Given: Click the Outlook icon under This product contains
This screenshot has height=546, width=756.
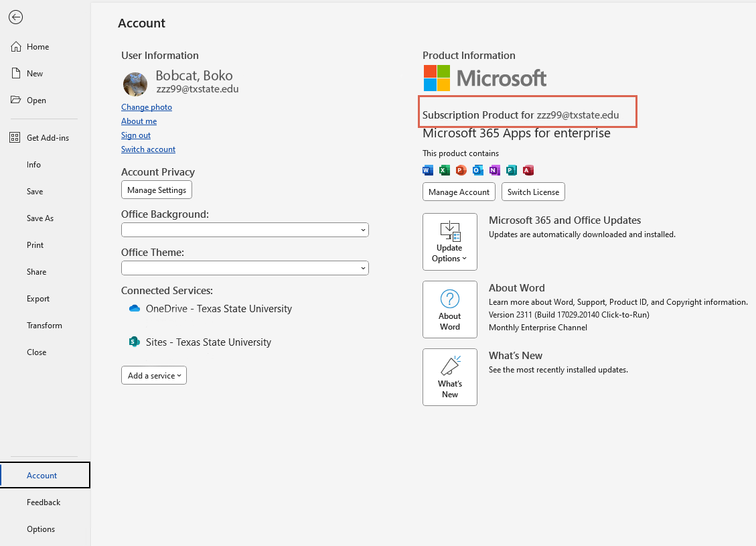Looking at the screenshot, I should coord(477,170).
